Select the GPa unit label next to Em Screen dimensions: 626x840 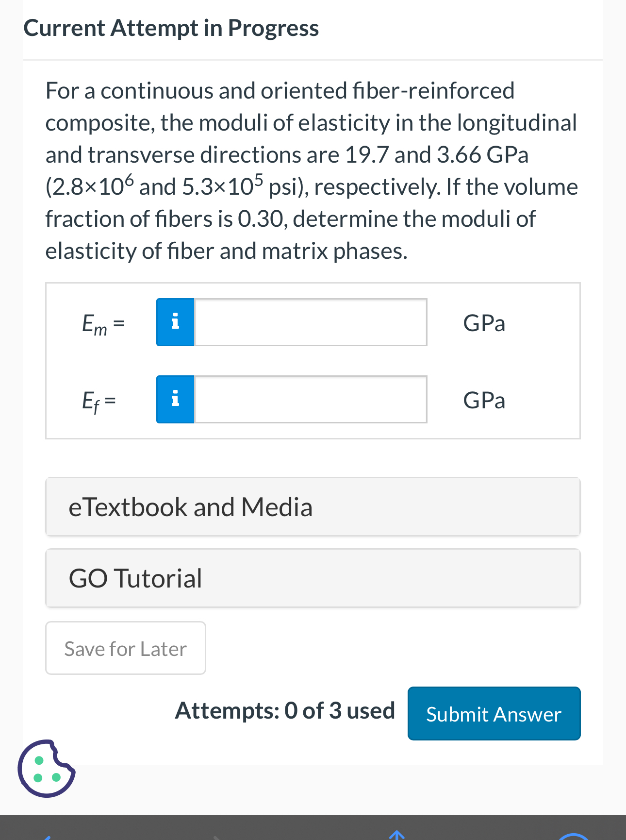click(484, 323)
